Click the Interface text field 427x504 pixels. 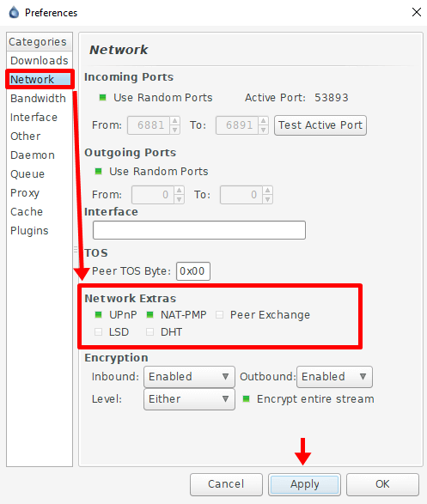pos(199,230)
